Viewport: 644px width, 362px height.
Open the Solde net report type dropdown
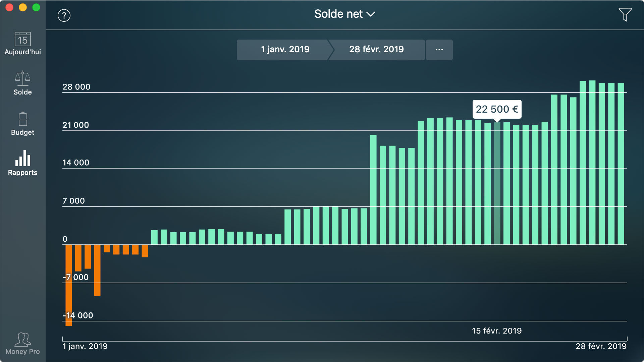[x=345, y=14]
